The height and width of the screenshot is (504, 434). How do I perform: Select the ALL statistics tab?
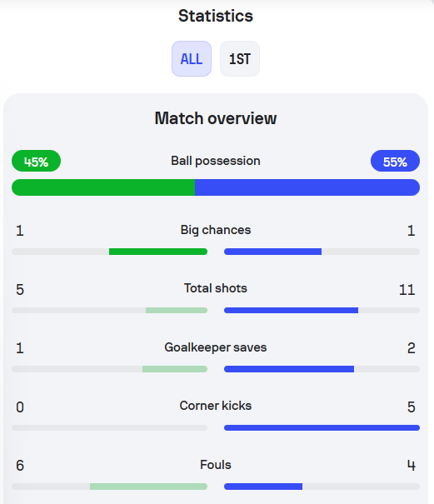(x=192, y=59)
